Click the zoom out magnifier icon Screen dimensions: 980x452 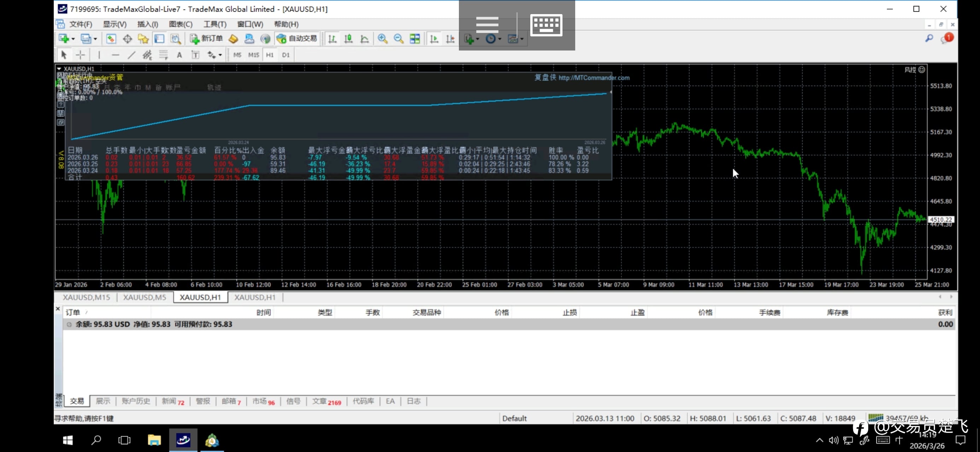tap(398, 39)
